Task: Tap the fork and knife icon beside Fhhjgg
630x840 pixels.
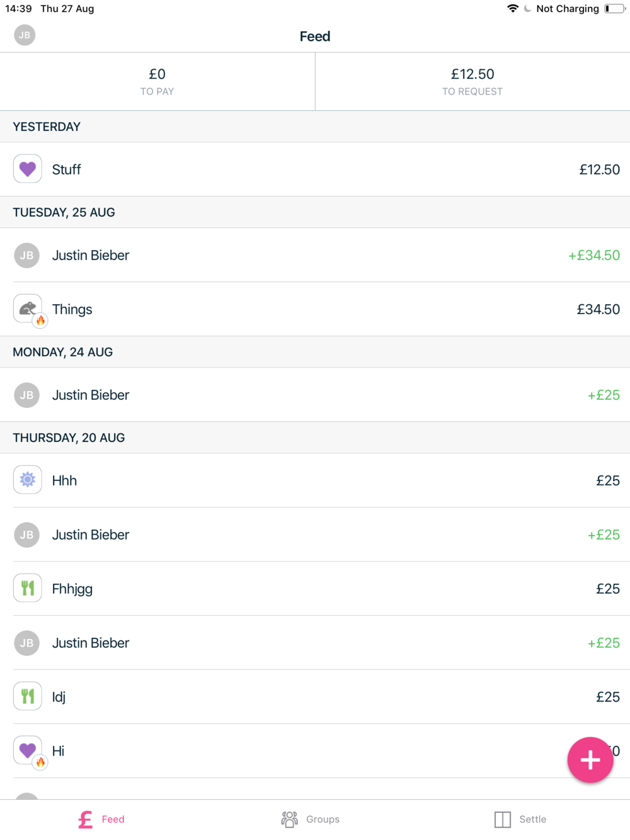Action: tap(27, 588)
